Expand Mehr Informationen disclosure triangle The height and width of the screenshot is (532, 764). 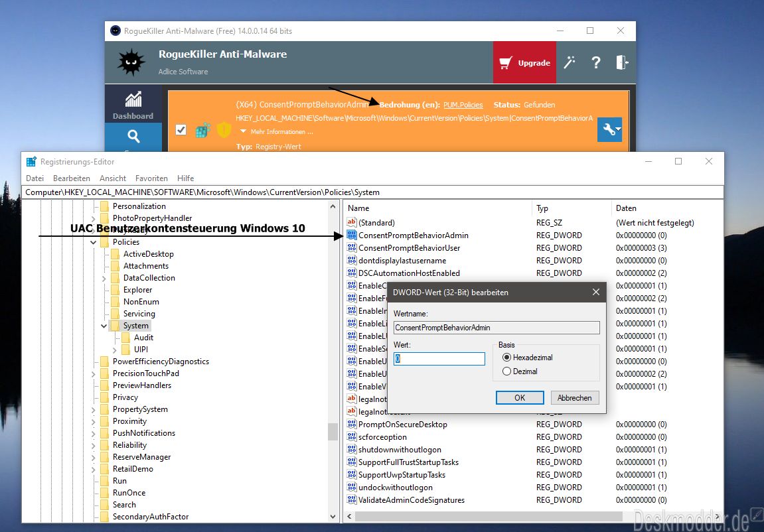[x=243, y=131]
